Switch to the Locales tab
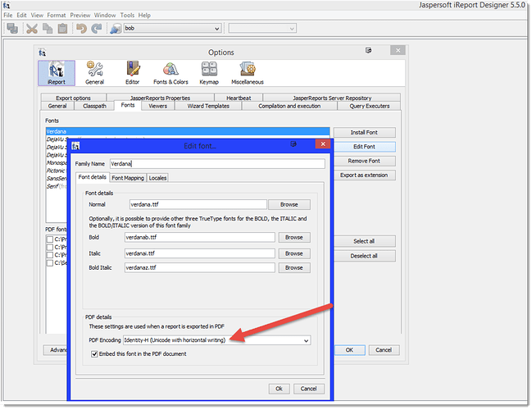Viewport: 532px width, 410px height. tap(157, 178)
